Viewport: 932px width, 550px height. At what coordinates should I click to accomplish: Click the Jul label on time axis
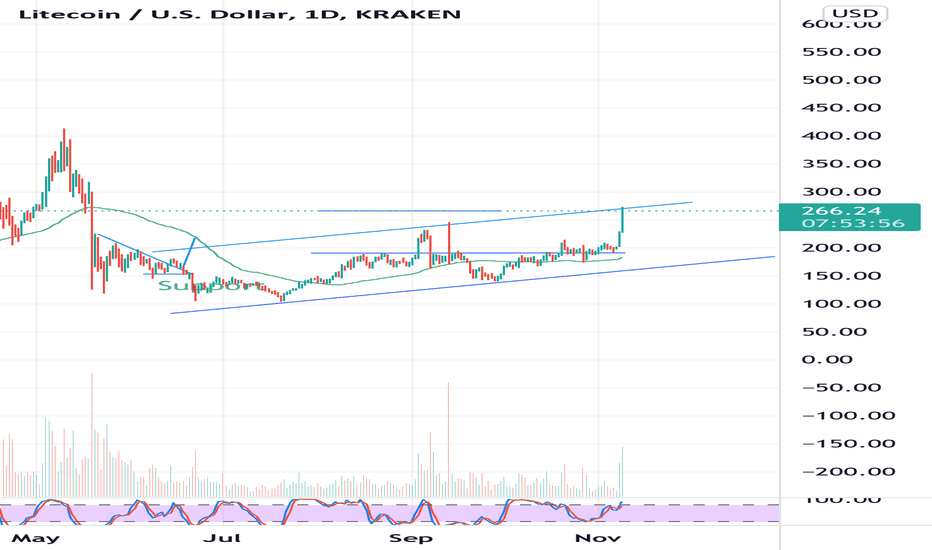(x=222, y=539)
